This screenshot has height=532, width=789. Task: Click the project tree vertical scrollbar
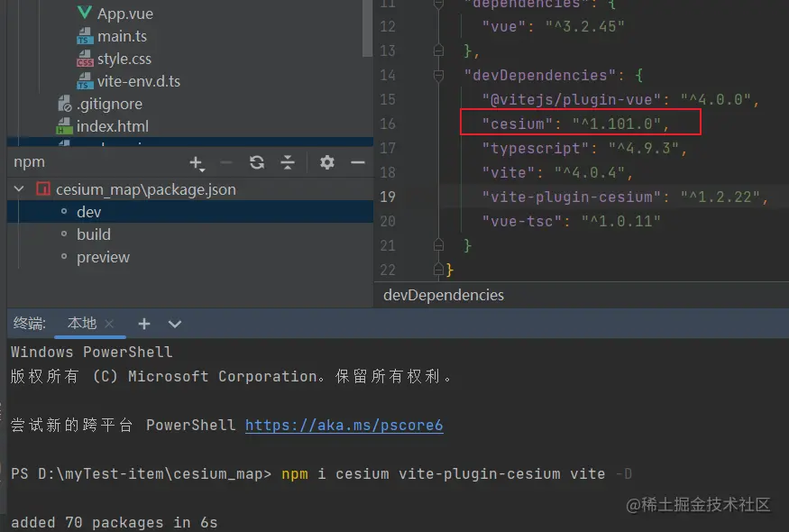point(367,28)
